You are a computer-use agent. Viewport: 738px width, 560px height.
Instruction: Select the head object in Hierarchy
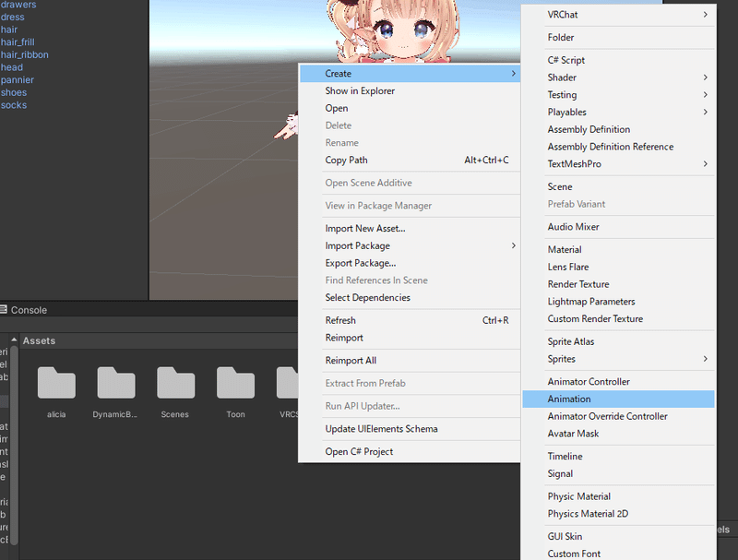pos(12,66)
